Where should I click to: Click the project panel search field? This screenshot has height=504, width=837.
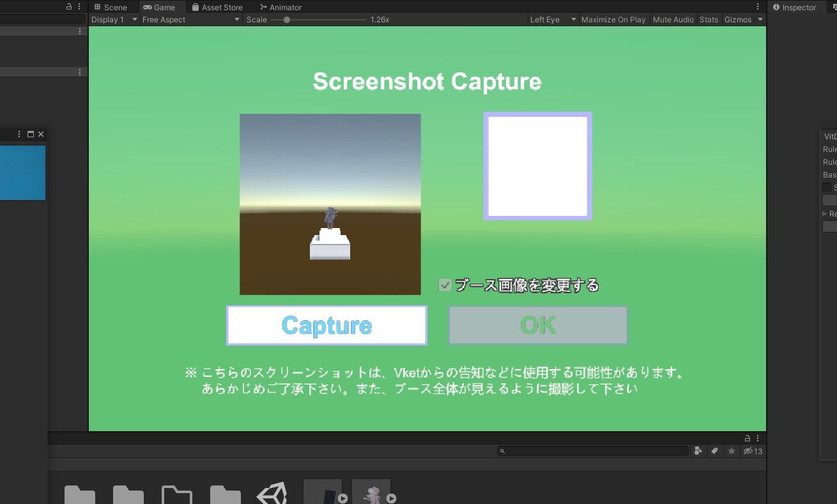point(593,451)
